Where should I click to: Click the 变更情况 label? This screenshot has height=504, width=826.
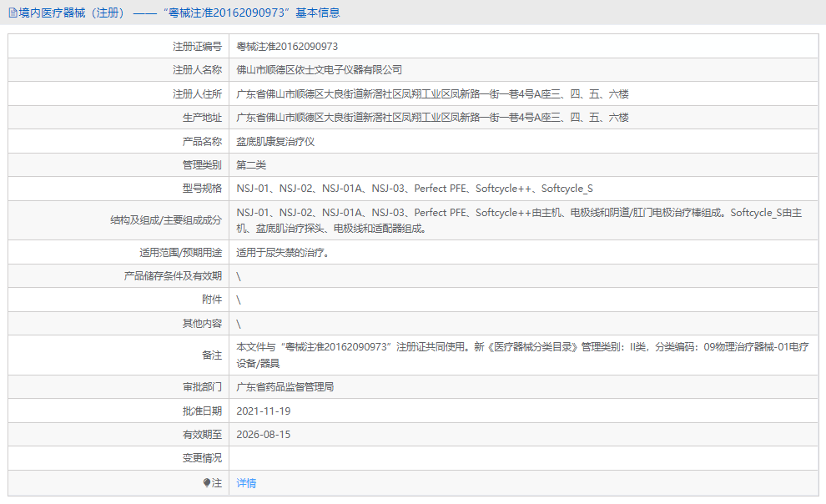tap(202, 457)
